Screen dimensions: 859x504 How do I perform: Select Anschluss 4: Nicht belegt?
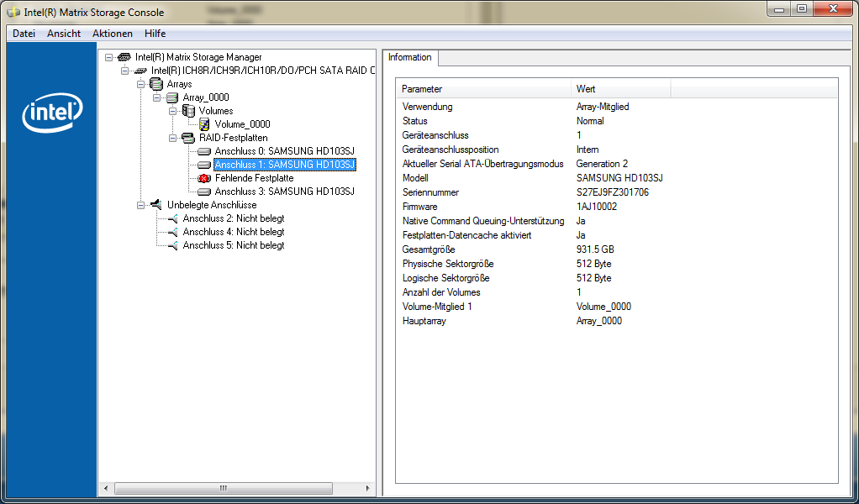[x=234, y=232]
